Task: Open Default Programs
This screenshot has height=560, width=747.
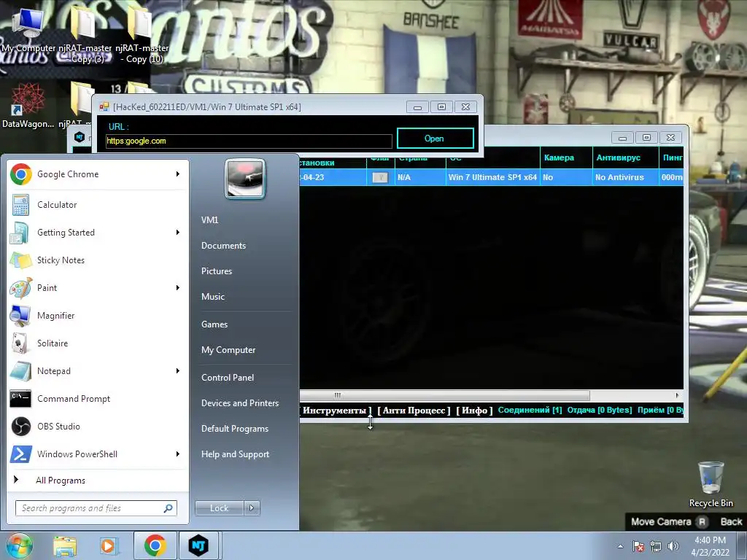Action: (x=234, y=429)
